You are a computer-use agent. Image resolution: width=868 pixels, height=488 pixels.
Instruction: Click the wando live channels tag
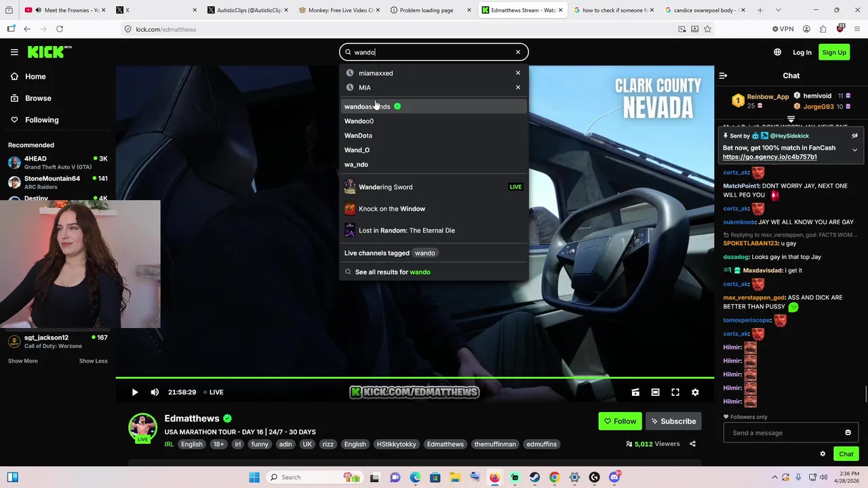coord(425,253)
